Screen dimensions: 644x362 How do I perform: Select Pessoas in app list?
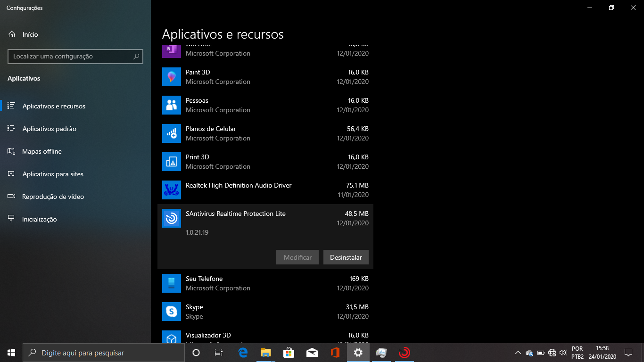tap(265, 105)
